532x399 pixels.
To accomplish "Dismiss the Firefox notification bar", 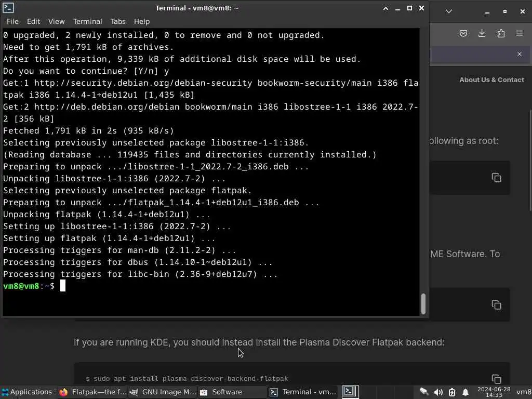I will [x=520, y=54].
